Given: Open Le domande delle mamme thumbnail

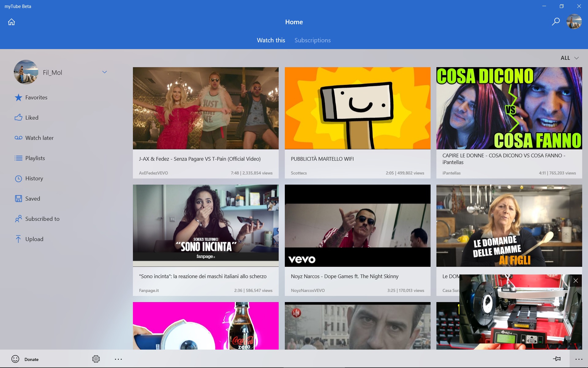Looking at the screenshot, I should pyautogui.click(x=509, y=226).
